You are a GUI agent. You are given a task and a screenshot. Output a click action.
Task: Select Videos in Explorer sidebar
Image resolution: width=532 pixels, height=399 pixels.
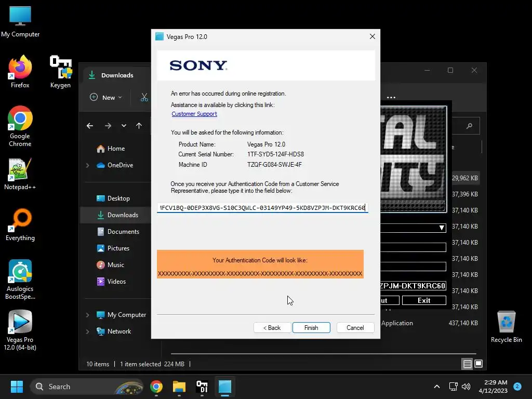click(116, 282)
